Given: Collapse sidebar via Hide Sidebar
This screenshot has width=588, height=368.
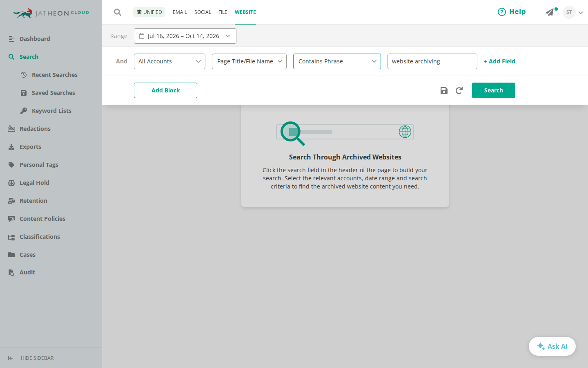Looking at the screenshot, I should click(x=31, y=358).
